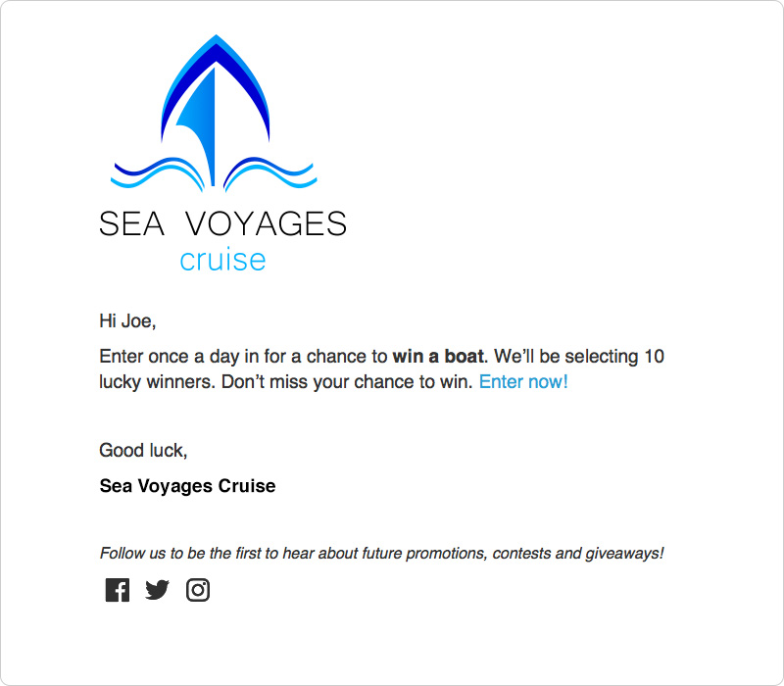Image resolution: width=784 pixels, height=686 pixels.
Task: Click the bold "win a boat" text
Action: pos(438,356)
